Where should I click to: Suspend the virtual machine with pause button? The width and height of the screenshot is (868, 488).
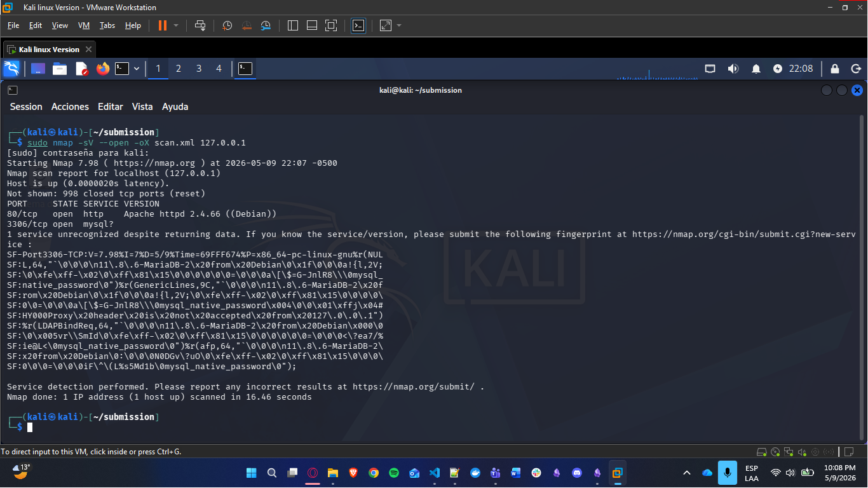click(163, 25)
